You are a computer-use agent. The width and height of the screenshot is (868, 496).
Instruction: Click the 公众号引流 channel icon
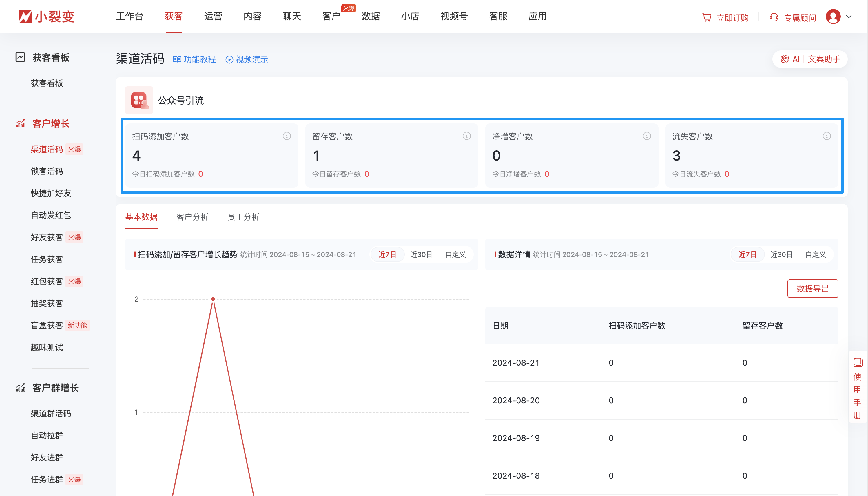pos(139,100)
